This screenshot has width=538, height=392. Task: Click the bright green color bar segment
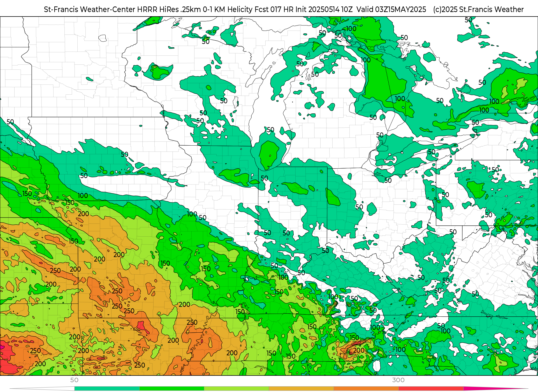click(171, 389)
